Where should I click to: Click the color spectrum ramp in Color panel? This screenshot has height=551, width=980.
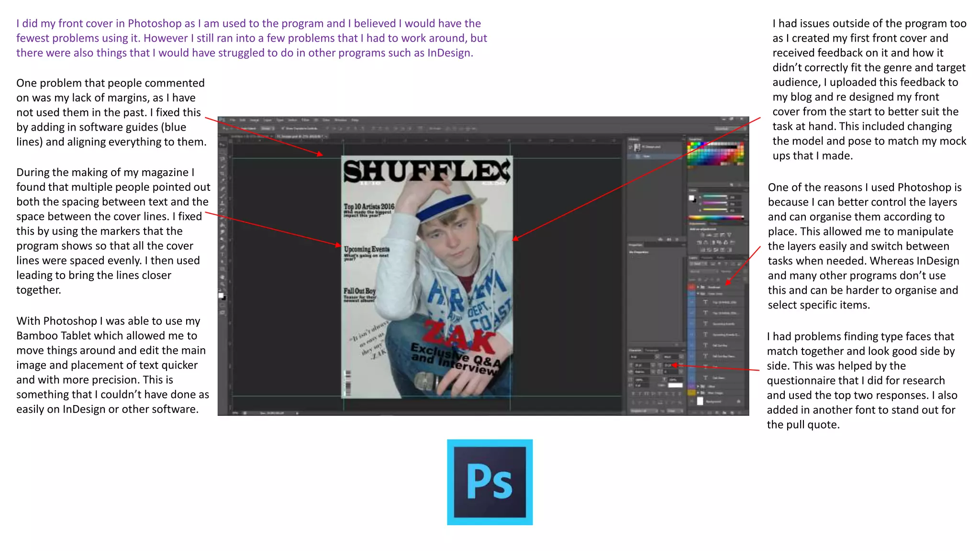715,218
